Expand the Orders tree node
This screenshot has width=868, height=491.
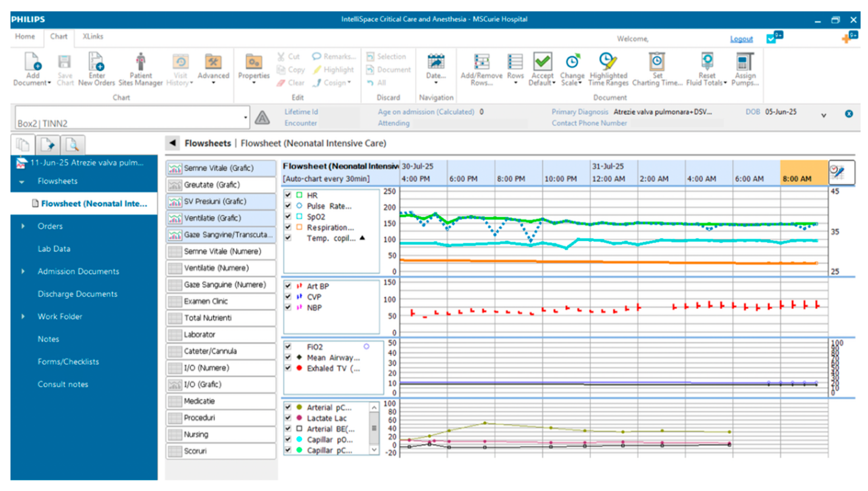tap(23, 226)
